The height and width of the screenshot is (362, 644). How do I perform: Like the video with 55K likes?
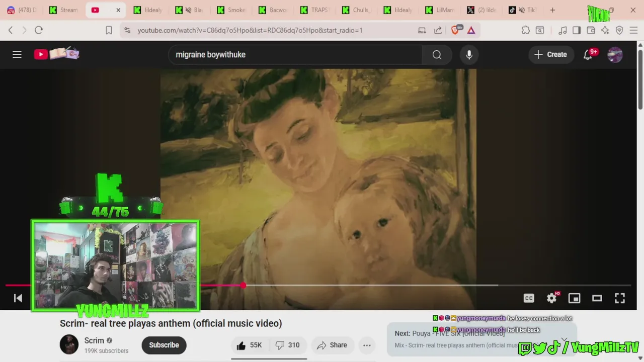[250, 345]
